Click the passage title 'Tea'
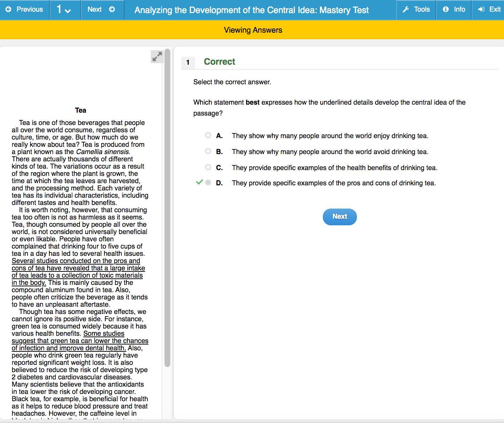The height and width of the screenshot is (423, 504). coord(81,110)
